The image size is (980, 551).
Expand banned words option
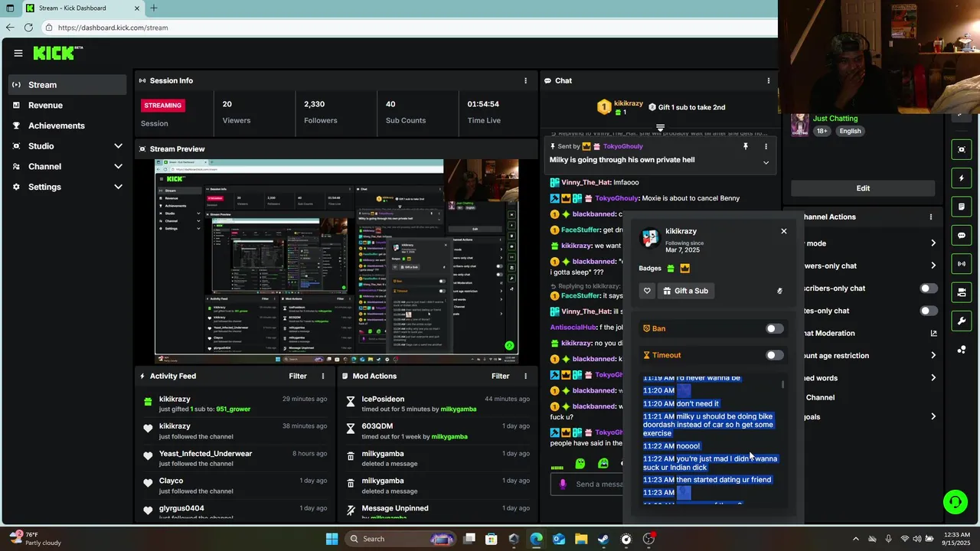pyautogui.click(x=933, y=378)
